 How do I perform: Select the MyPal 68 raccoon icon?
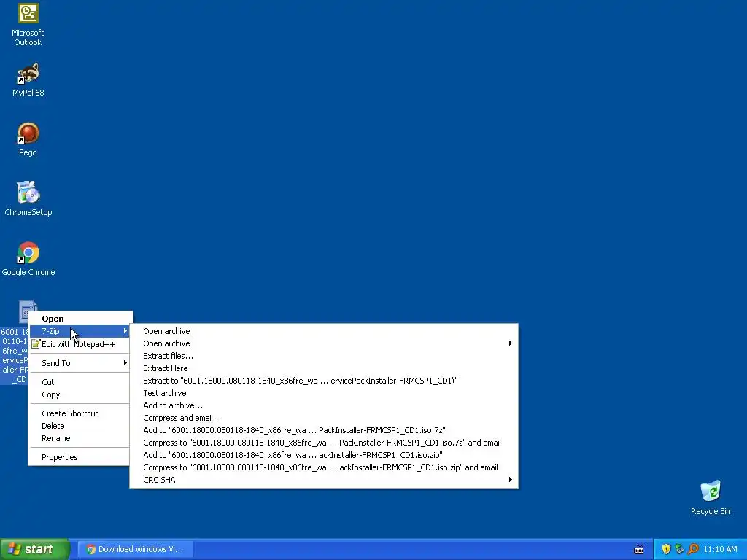(x=28, y=79)
